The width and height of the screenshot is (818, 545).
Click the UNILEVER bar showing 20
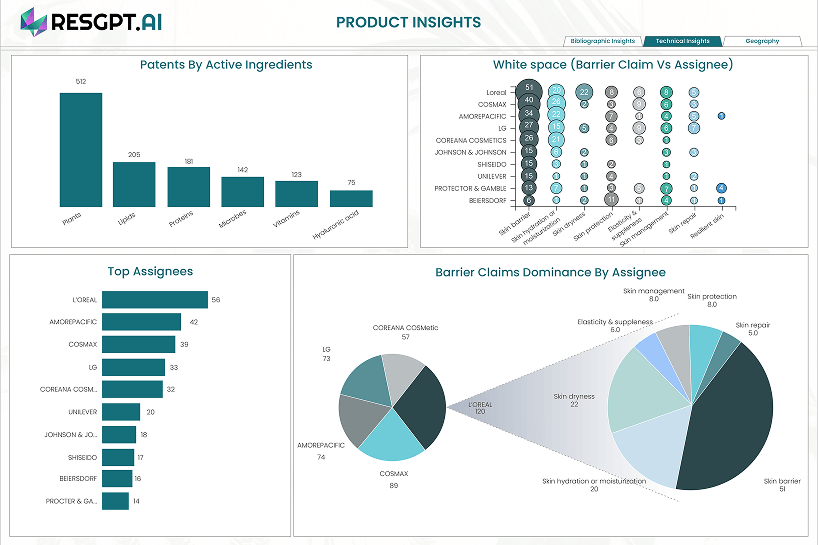(121, 412)
